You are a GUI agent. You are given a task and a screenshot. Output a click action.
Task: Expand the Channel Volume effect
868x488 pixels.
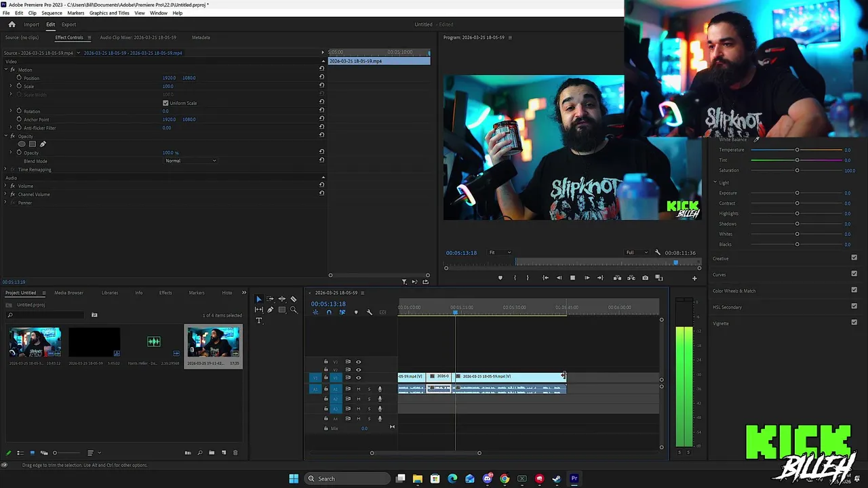tap(5, 195)
